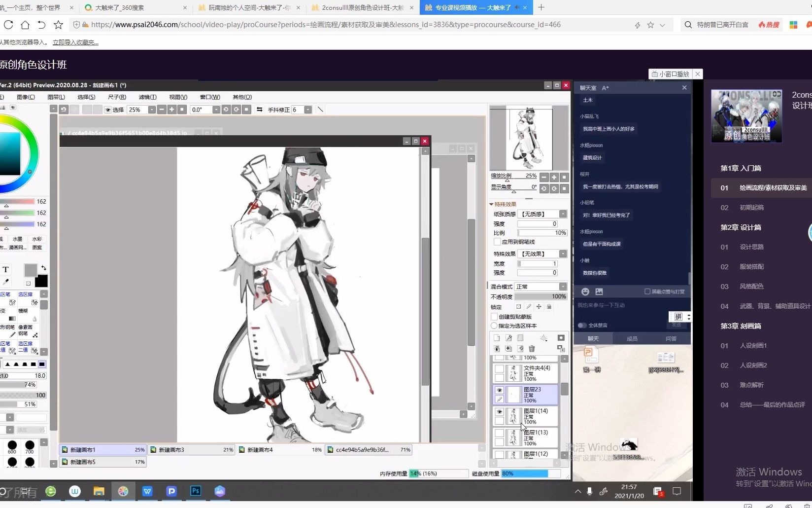
Task: Hide the 图层1(14) layer
Action: coord(499,412)
